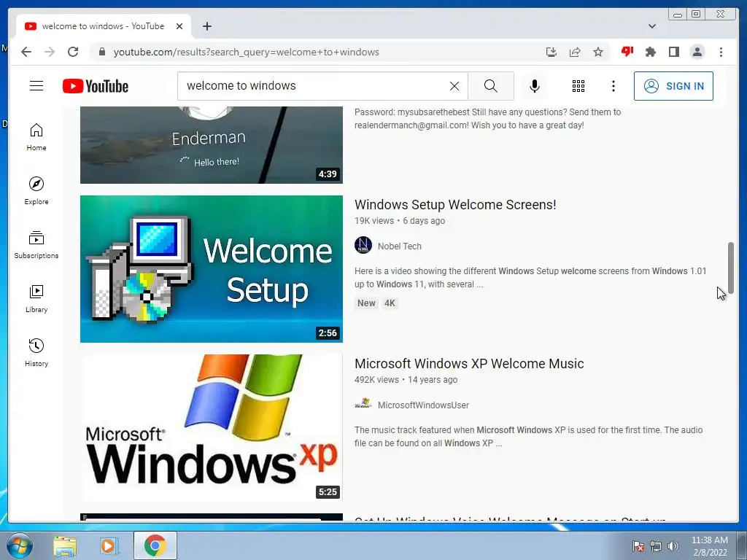Open Windows Setup Welcome Screens! title
The height and width of the screenshot is (560, 747).
[x=455, y=204]
